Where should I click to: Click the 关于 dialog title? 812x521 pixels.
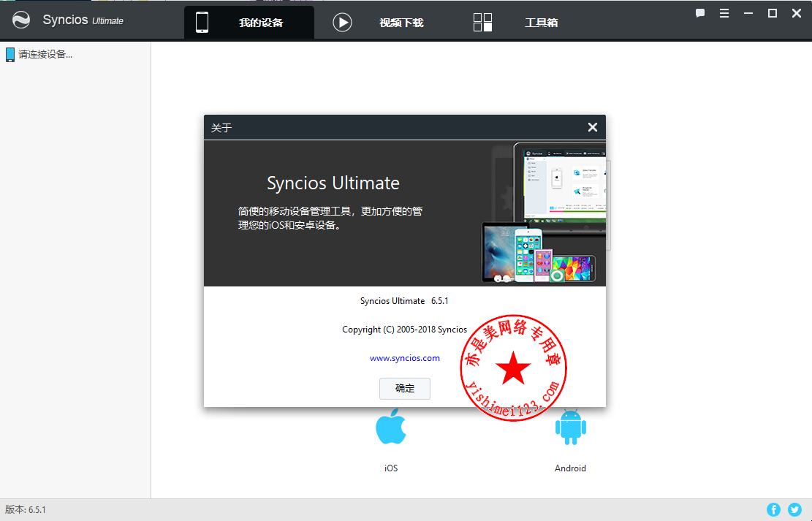tap(221, 128)
